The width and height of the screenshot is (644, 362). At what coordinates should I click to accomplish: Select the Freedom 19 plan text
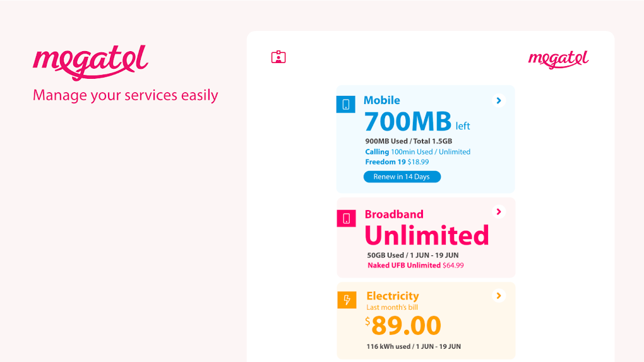[x=385, y=162]
